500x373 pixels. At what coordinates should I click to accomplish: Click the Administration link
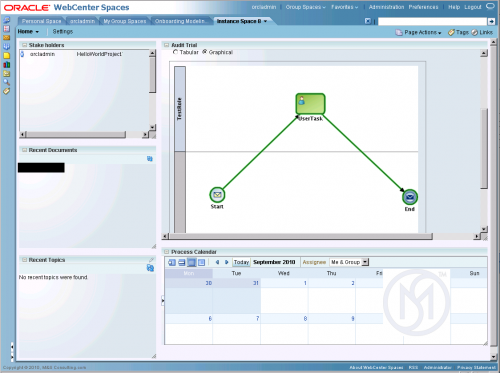point(386,7)
